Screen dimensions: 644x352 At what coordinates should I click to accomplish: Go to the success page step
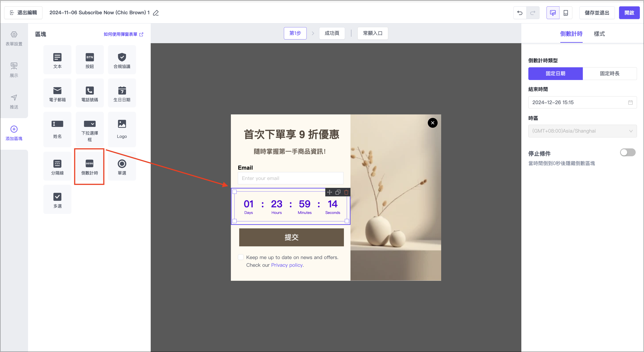(x=332, y=33)
